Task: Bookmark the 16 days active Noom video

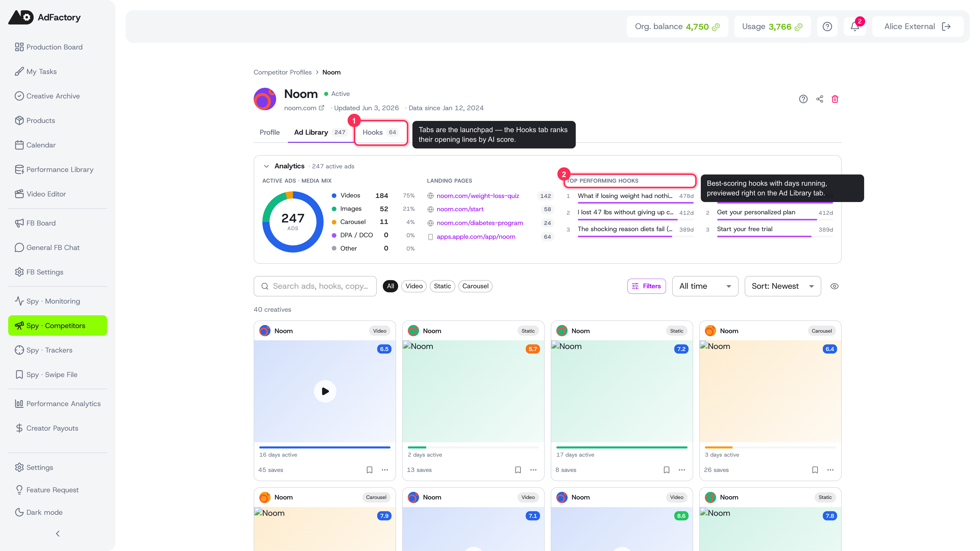Action: (369, 470)
